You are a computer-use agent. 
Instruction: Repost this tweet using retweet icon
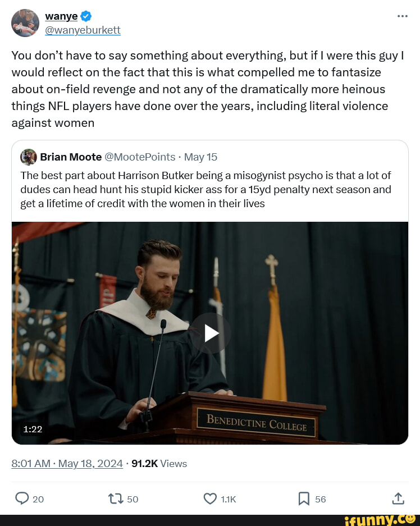point(115,498)
